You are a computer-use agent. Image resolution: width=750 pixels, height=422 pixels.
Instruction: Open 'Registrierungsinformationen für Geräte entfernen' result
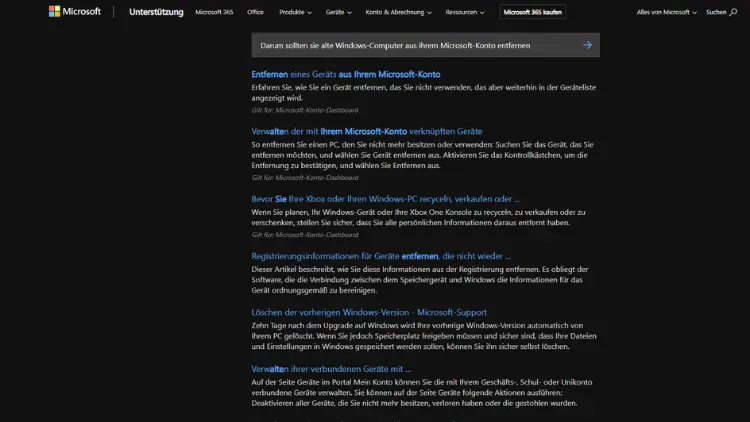[381, 256]
